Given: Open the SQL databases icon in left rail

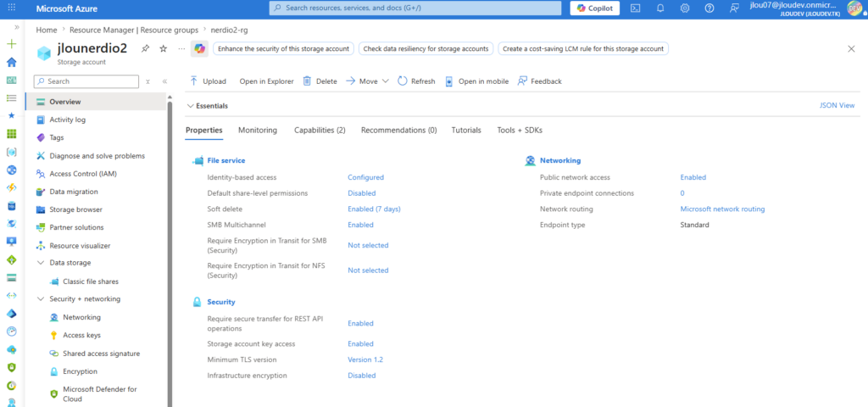Looking at the screenshot, I should tap(12, 206).
